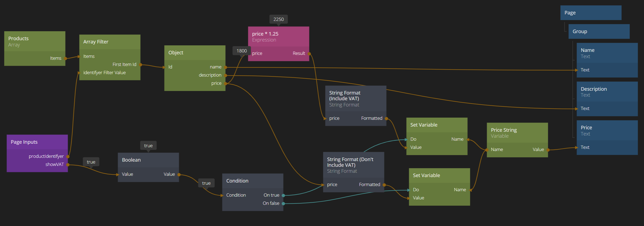This screenshot has width=644, height=226.
Task: Click the Name Text node
Action: point(607,53)
